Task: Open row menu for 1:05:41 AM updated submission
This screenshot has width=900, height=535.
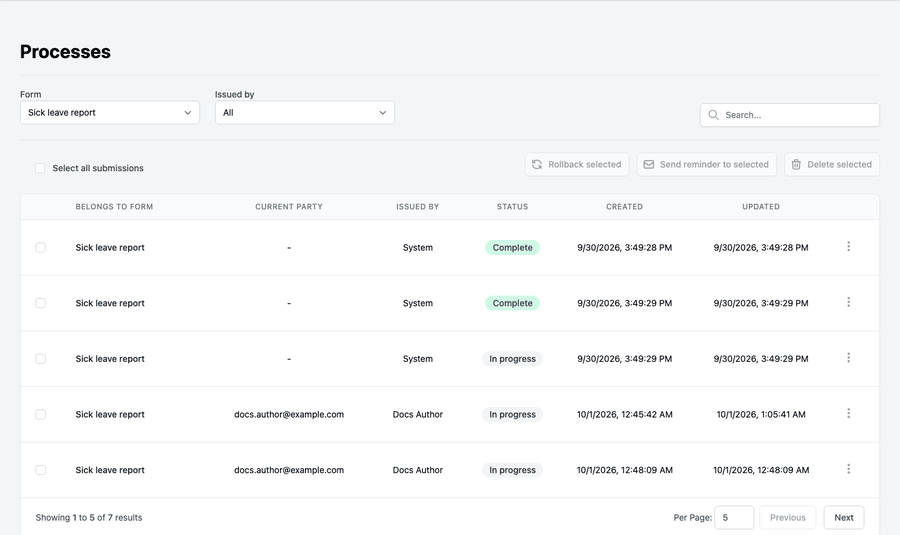Action: click(x=848, y=414)
